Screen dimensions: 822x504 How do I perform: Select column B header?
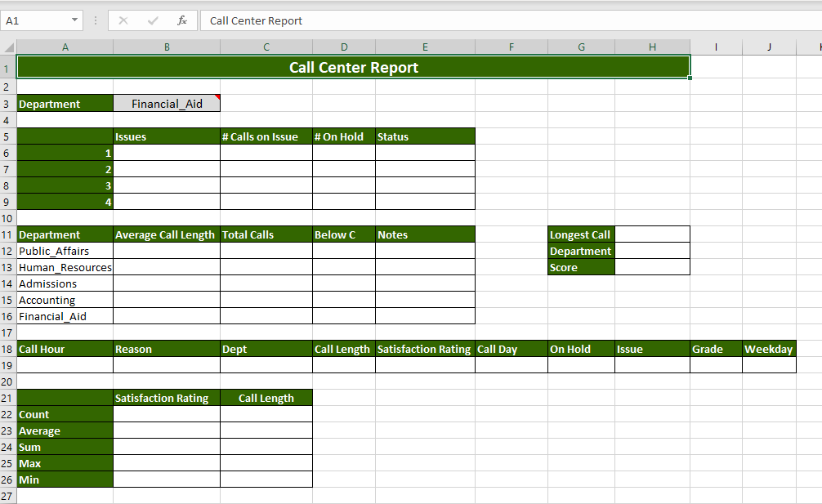pyautogui.click(x=167, y=47)
